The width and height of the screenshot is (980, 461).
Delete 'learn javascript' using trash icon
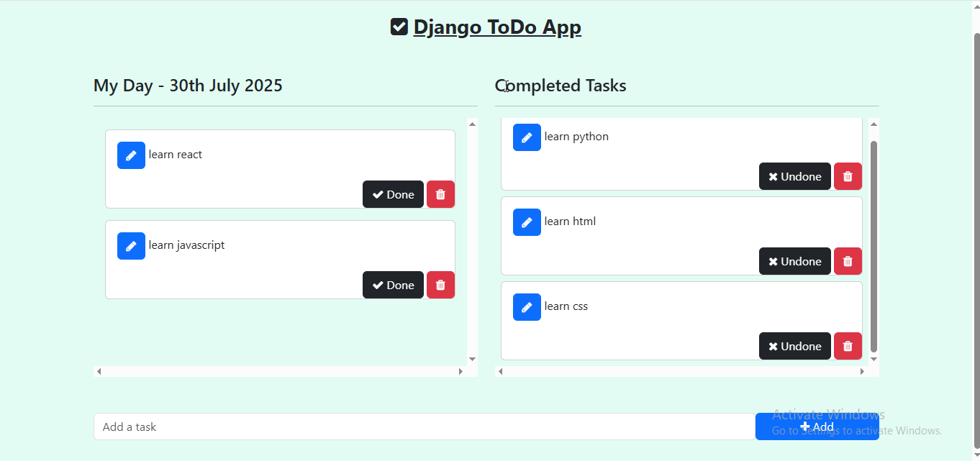click(x=440, y=285)
